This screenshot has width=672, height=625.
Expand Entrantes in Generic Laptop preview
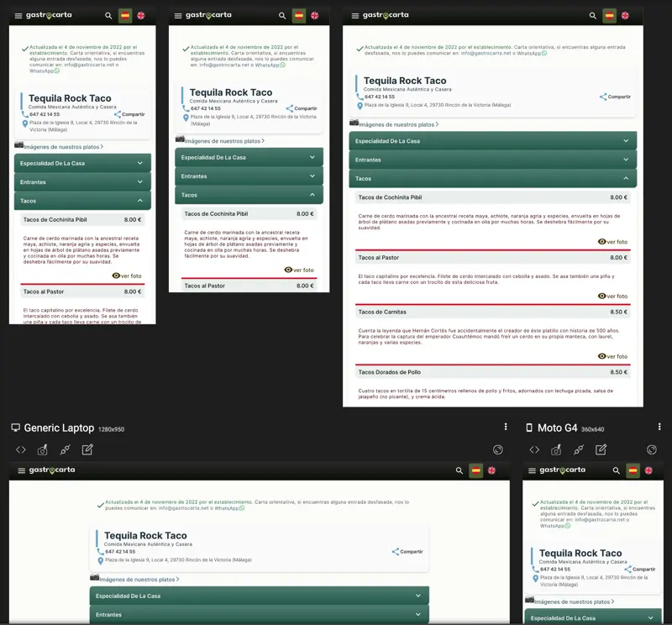[260, 615]
